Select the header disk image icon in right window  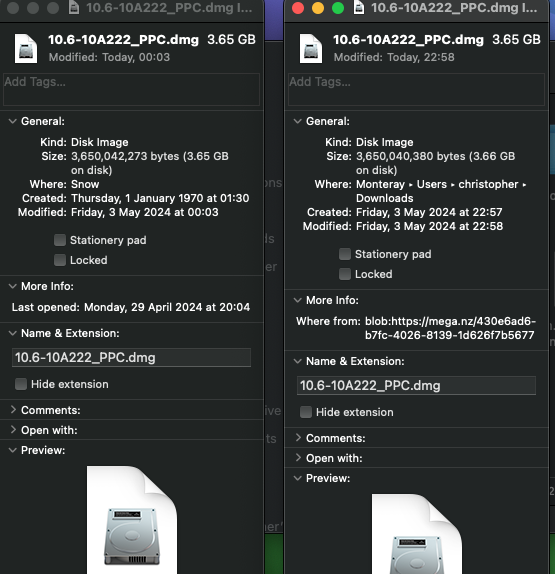(311, 48)
